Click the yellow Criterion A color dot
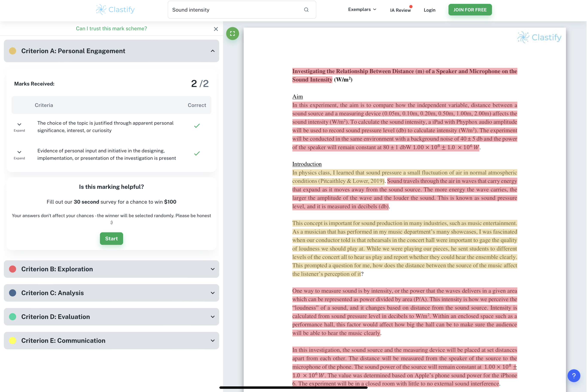The width and height of the screenshot is (587, 392). [12, 51]
